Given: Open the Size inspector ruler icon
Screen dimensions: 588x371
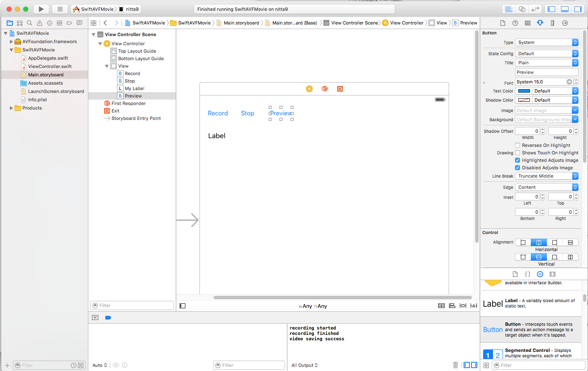Looking at the screenshot, I should coord(552,23).
